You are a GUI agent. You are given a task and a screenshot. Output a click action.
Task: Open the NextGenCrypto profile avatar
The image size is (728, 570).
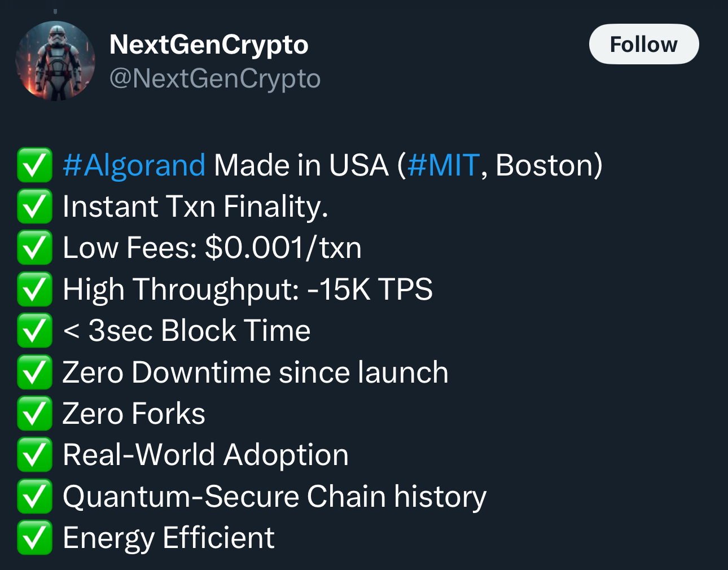coord(55,61)
